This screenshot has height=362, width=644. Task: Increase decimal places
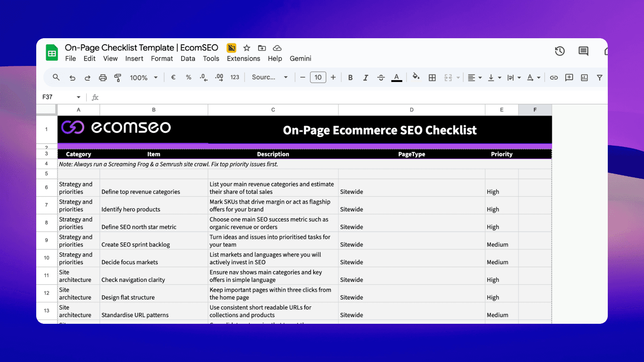coord(219,77)
